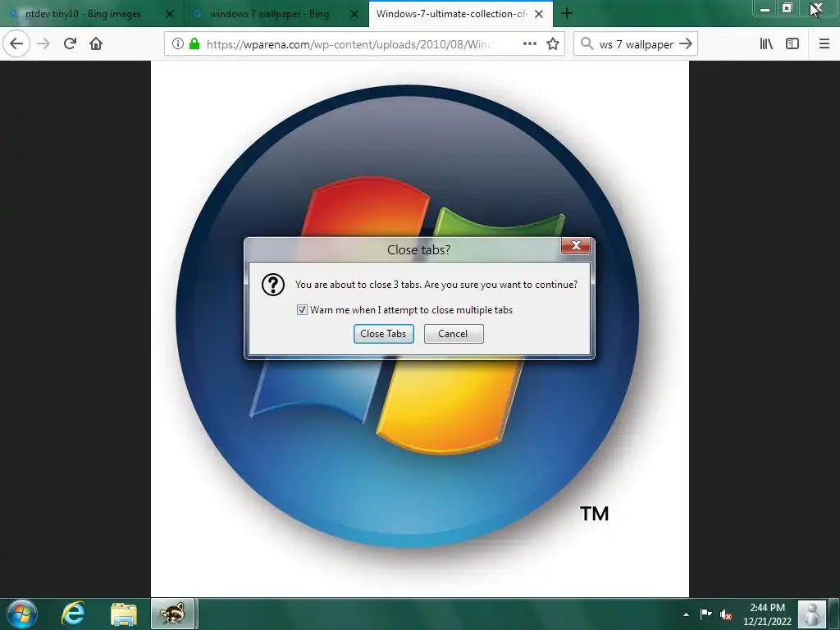This screenshot has width=840, height=630.
Task: Bookmark this page with the star
Action: click(553, 44)
